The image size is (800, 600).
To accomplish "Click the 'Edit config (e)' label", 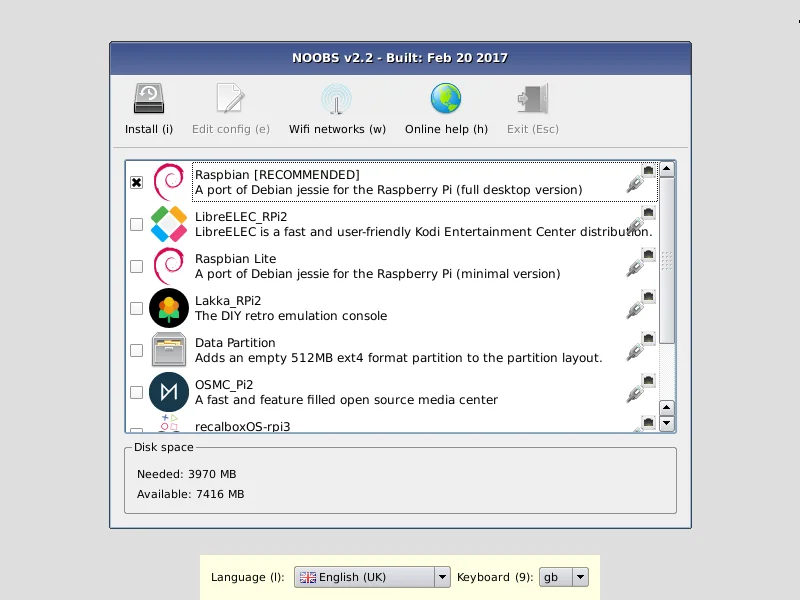I will [x=231, y=129].
